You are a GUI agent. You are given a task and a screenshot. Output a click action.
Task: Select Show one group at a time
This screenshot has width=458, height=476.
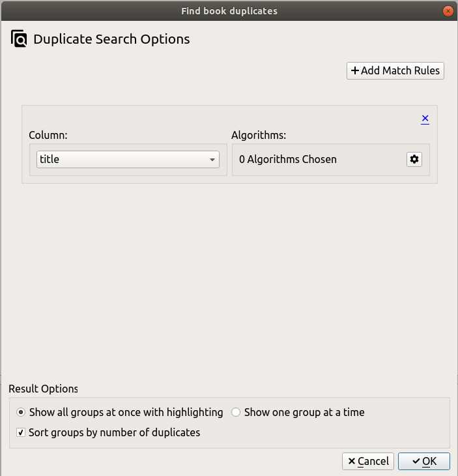tap(236, 412)
